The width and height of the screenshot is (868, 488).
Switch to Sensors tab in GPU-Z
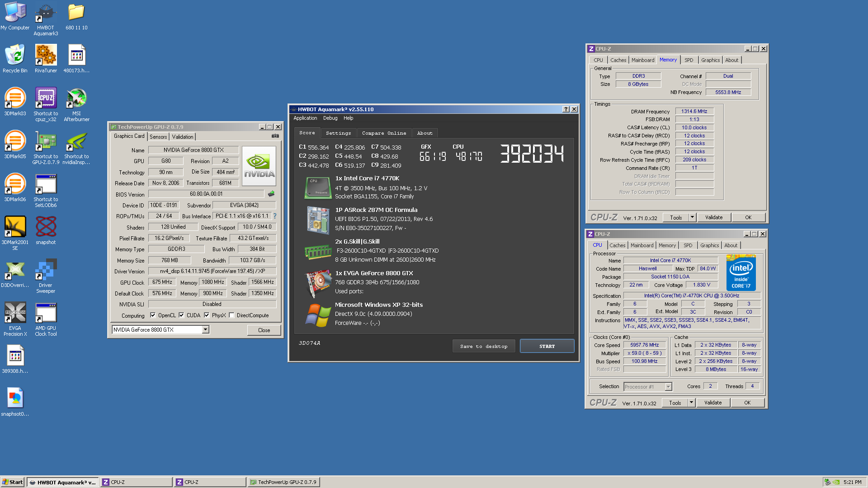click(x=158, y=137)
